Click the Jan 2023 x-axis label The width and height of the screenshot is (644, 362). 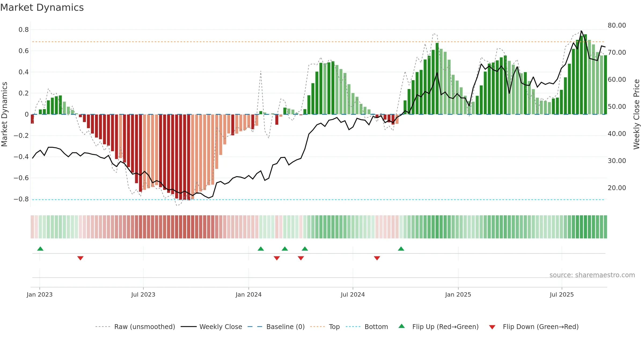point(40,294)
